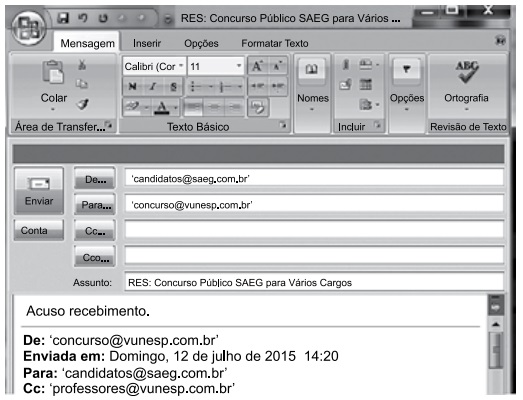Open the Formatar Texto tab
523x400 pixels.
coord(275,43)
